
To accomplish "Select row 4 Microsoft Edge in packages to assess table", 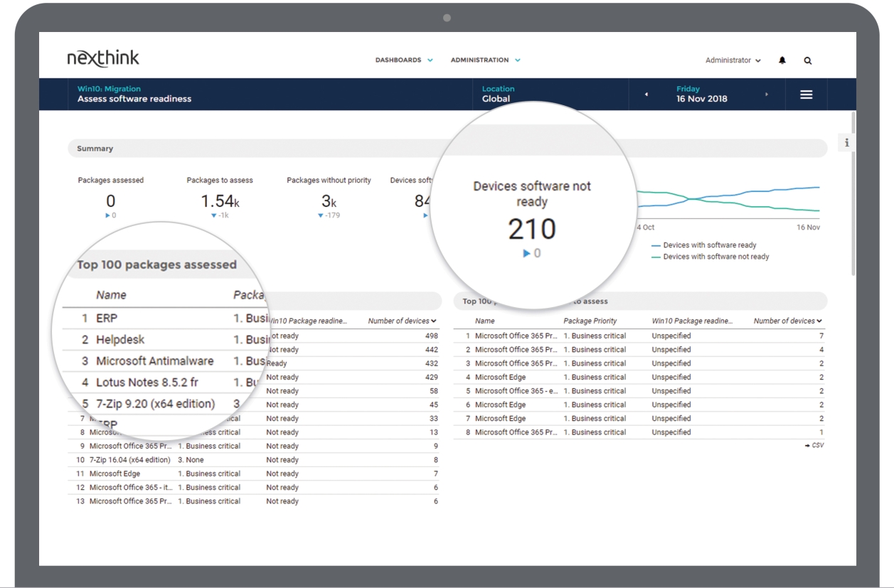I will 640,378.
